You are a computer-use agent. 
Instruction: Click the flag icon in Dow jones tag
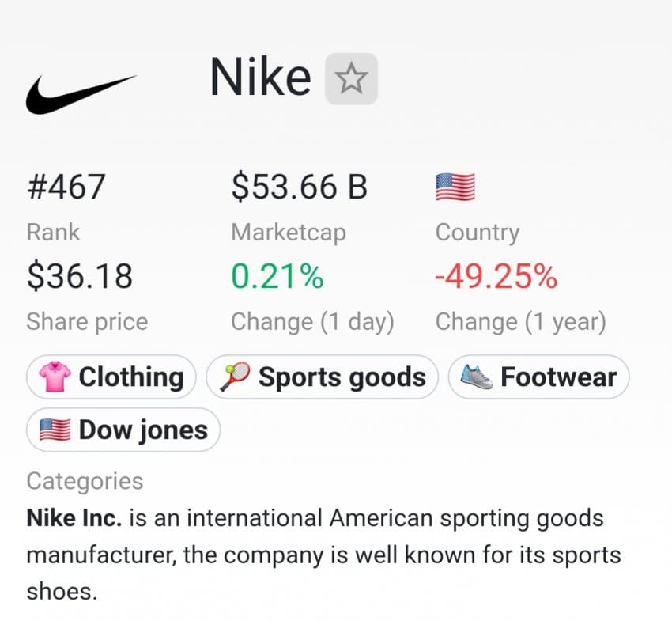coord(55,430)
